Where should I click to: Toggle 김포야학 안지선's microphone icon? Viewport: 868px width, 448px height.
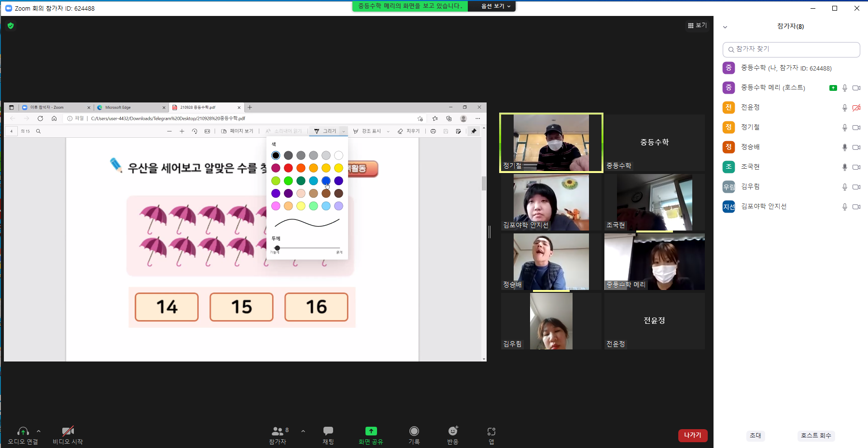coord(845,207)
